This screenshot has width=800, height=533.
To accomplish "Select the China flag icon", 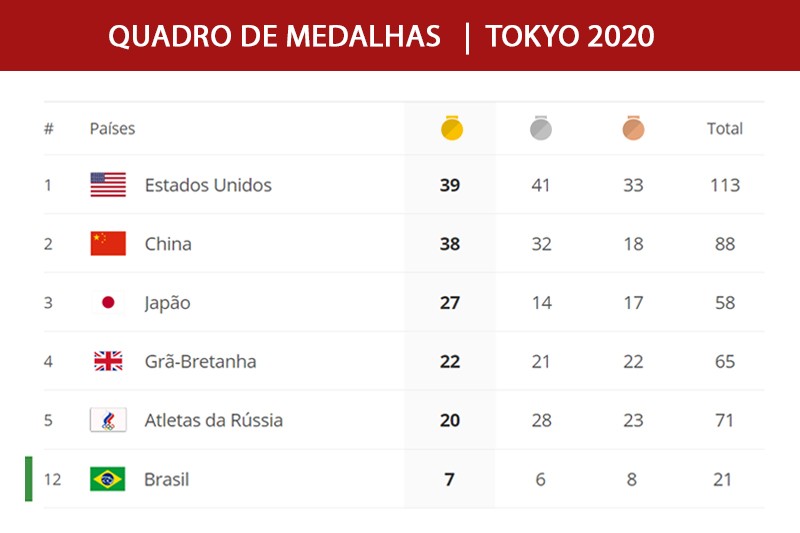I will pos(108,243).
